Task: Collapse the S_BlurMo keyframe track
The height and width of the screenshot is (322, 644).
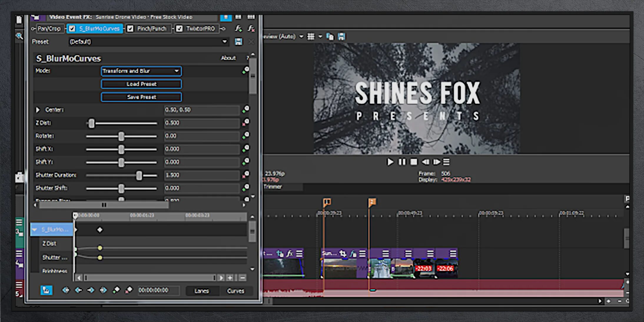Action: (x=35, y=229)
